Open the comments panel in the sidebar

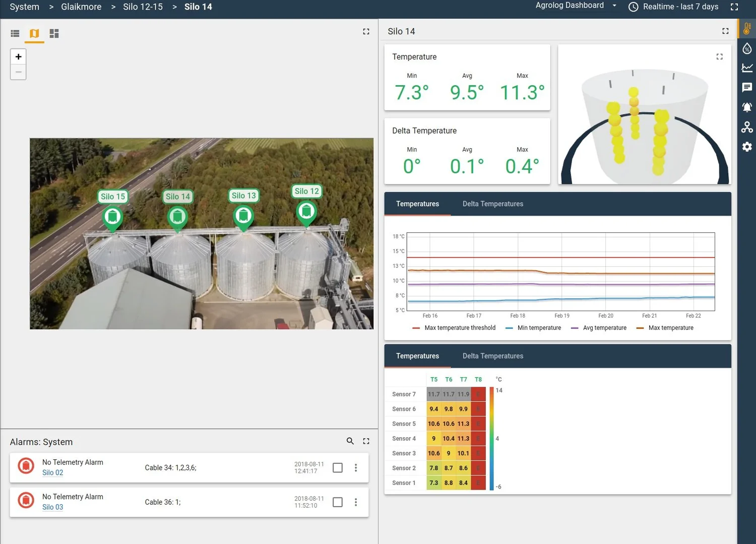pos(746,87)
